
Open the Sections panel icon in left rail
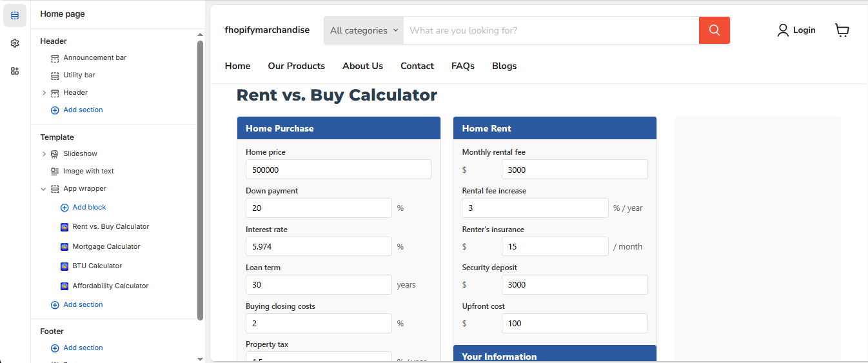click(15, 15)
